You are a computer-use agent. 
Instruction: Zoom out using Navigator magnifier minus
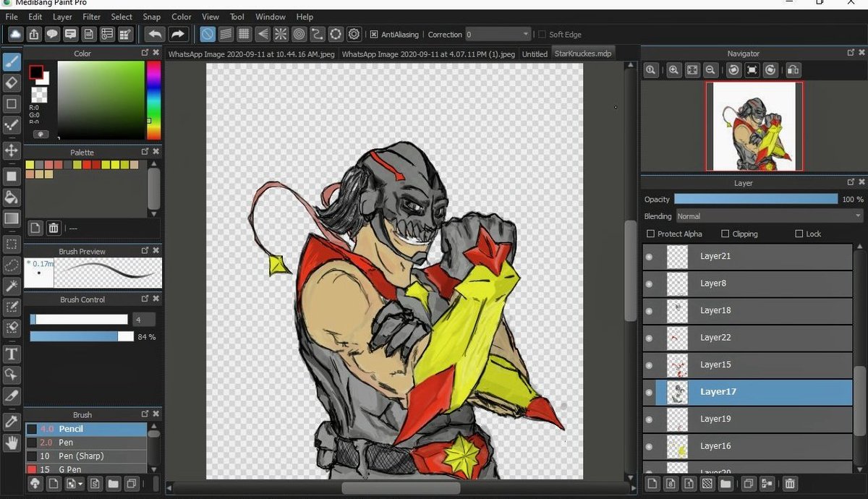[x=710, y=70]
